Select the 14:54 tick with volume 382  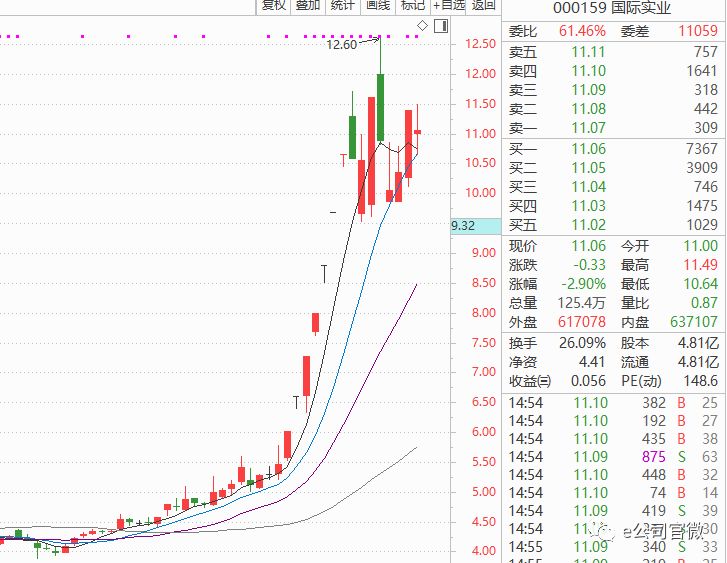click(613, 403)
